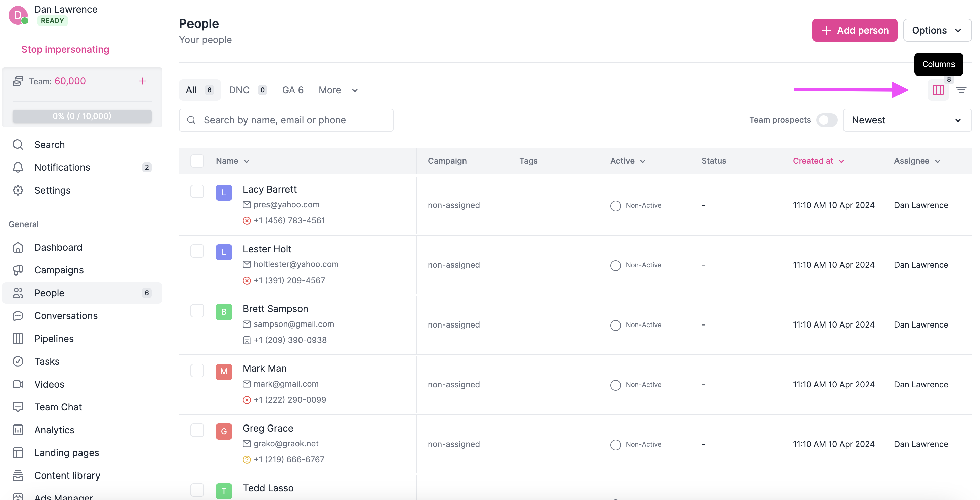Enable the Team prospects toggle
Viewport: 980px width, 500px height.
[x=827, y=120]
